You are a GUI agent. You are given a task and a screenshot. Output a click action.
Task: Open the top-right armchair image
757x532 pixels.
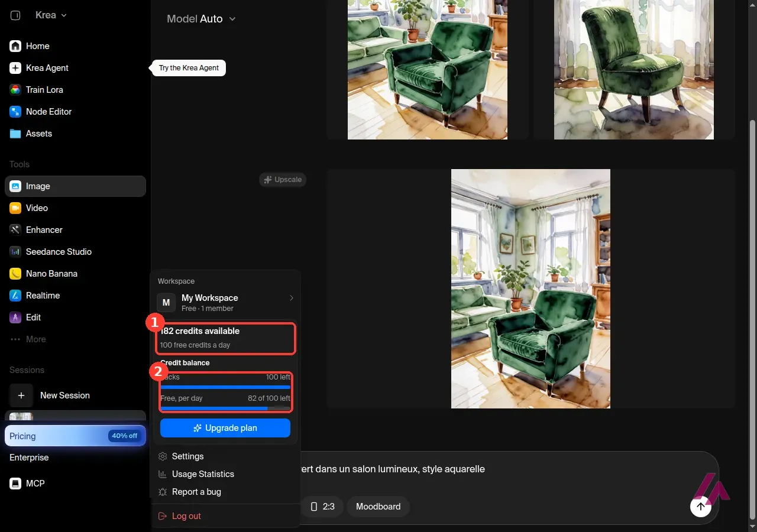[x=634, y=70]
